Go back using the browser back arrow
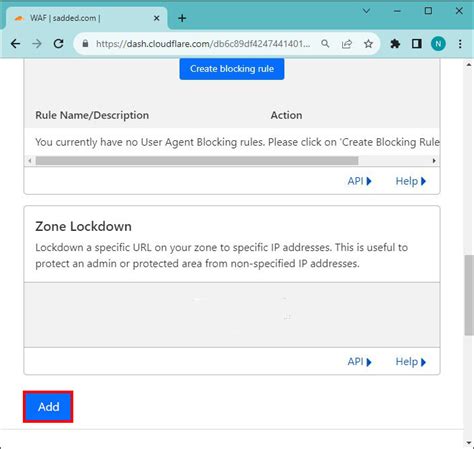 (x=15, y=44)
